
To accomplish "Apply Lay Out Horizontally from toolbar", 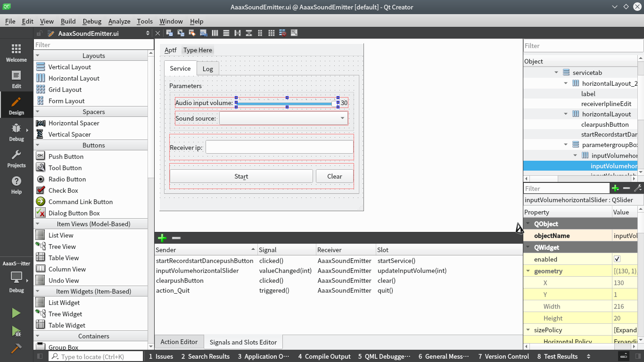I will 215,33.
